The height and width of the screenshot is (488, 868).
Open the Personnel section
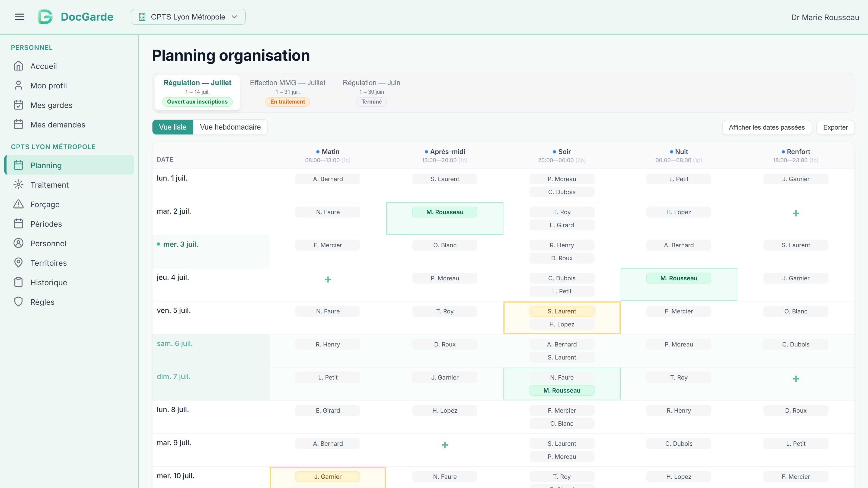click(69, 243)
